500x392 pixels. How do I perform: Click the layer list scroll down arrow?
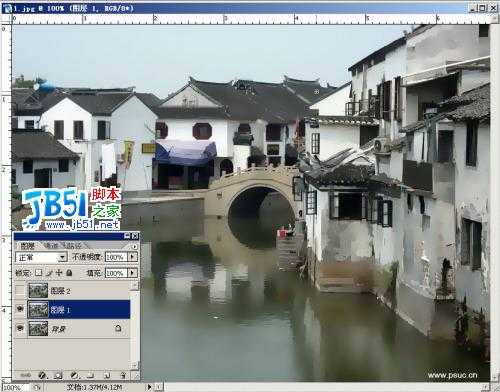[x=134, y=365]
